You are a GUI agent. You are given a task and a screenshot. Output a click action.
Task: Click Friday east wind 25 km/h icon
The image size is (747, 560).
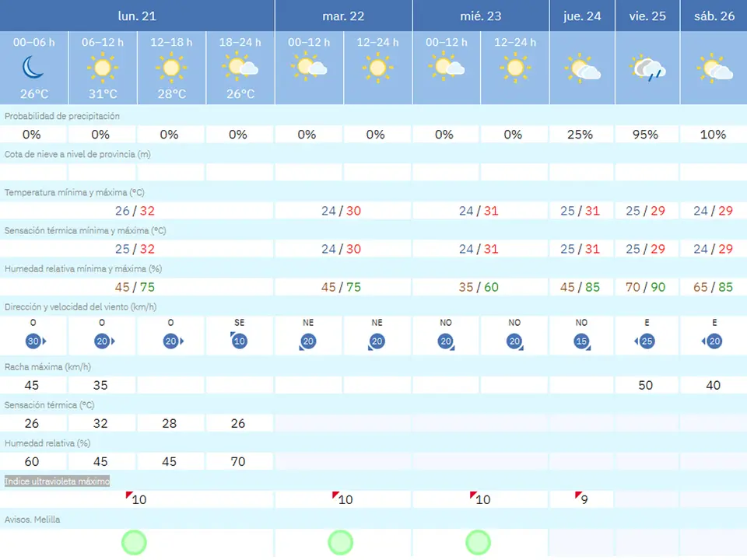pyautogui.click(x=644, y=341)
